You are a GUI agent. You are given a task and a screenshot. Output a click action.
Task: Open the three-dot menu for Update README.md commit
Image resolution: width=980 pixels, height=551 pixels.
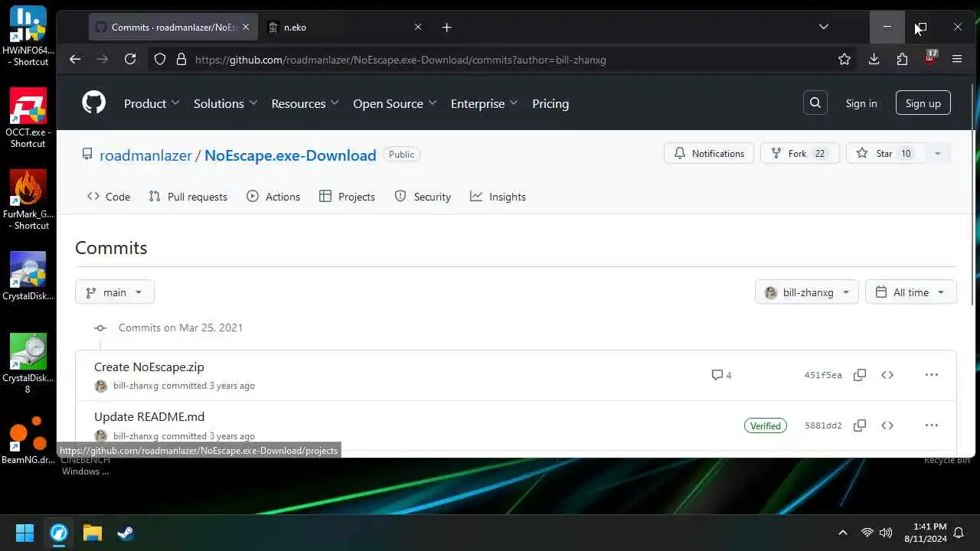pyautogui.click(x=931, y=425)
